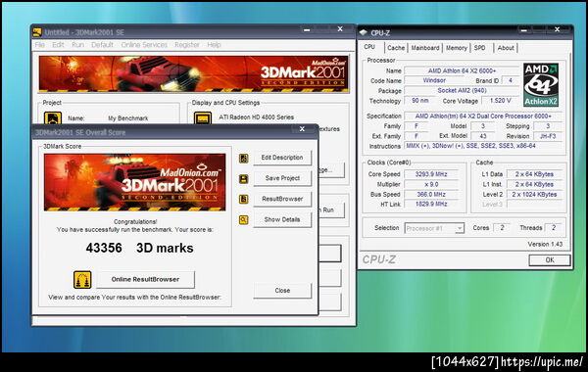The width and height of the screenshot is (588, 372).
Task: Open the Default menu in 3DMark2001
Action: (102, 45)
